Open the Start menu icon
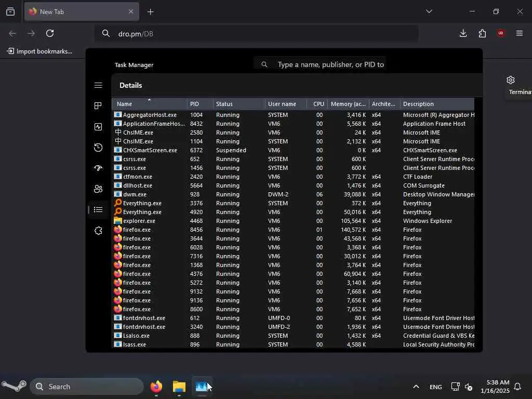The height and width of the screenshot is (399, 532). [14, 386]
